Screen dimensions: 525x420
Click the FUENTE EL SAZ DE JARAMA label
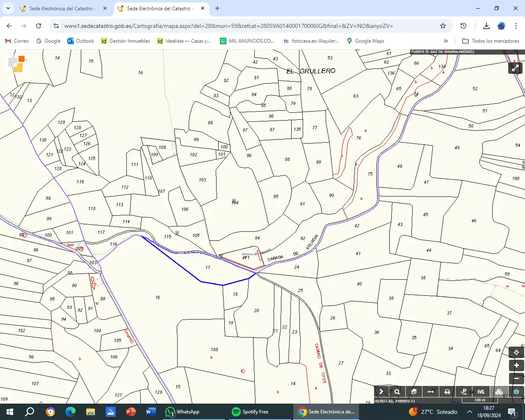443,52
